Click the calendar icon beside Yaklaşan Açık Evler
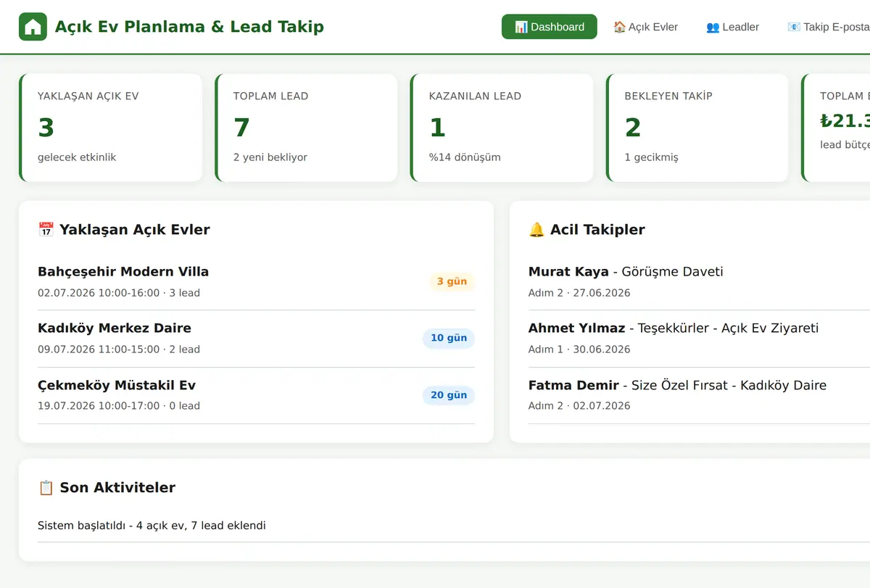Screen dimensions: 870x588 pyautogui.click(x=46, y=230)
